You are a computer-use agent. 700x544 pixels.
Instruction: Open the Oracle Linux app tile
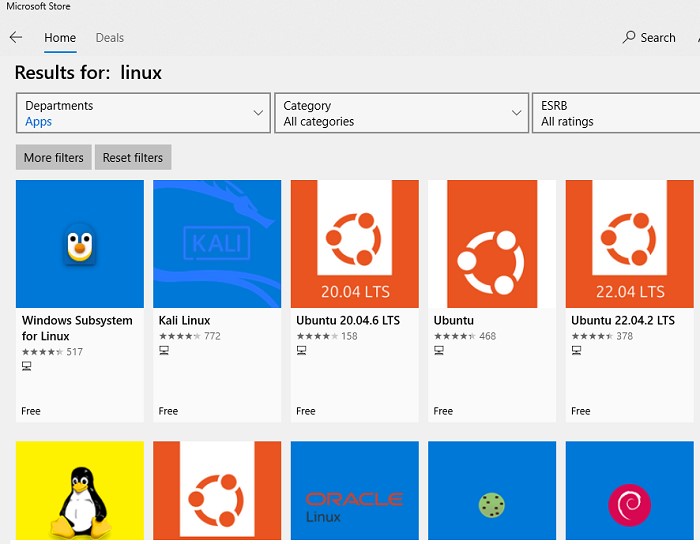point(354,490)
